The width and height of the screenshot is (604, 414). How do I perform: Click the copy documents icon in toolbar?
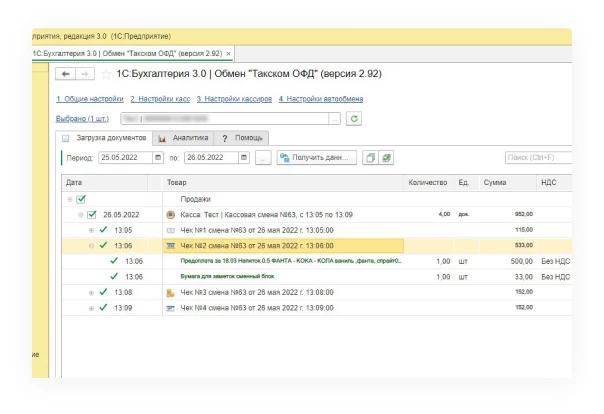(x=370, y=157)
